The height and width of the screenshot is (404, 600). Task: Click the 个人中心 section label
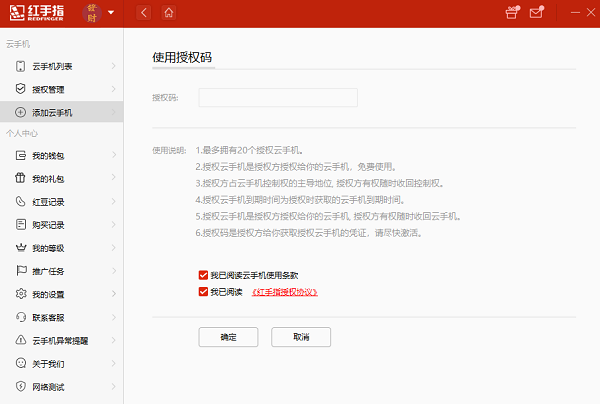pos(22,134)
